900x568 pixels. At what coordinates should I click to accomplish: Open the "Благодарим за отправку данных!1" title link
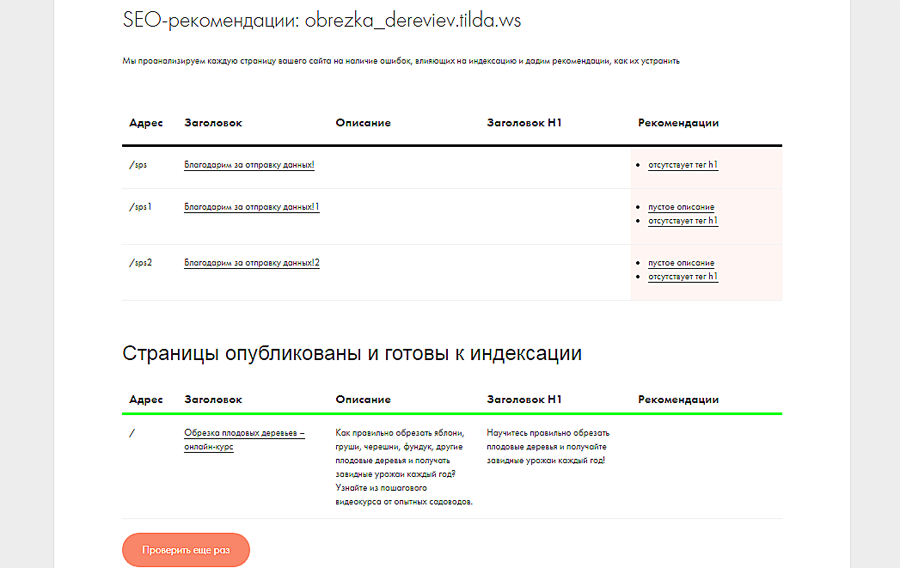tap(251, 207)
